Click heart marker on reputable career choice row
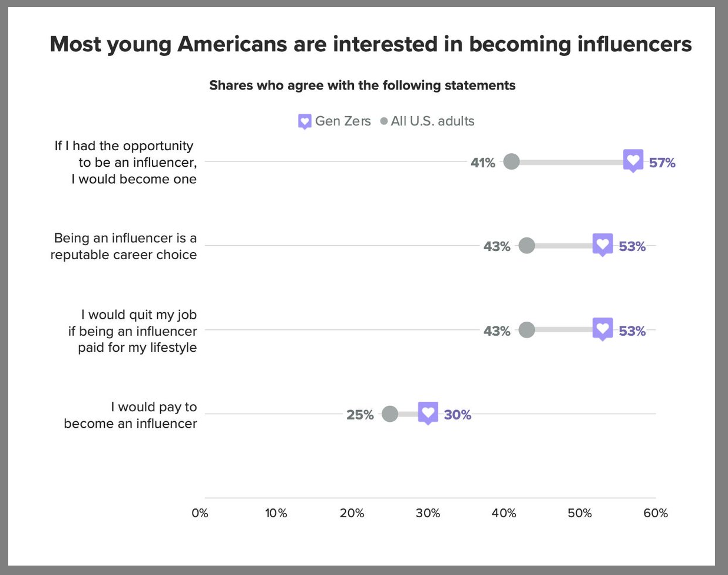 603,244
